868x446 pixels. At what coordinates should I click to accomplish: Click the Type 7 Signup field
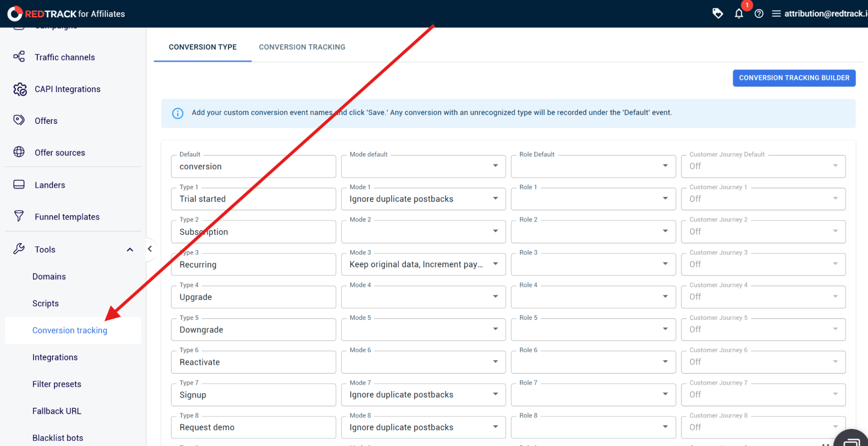(x=254, y=395)
